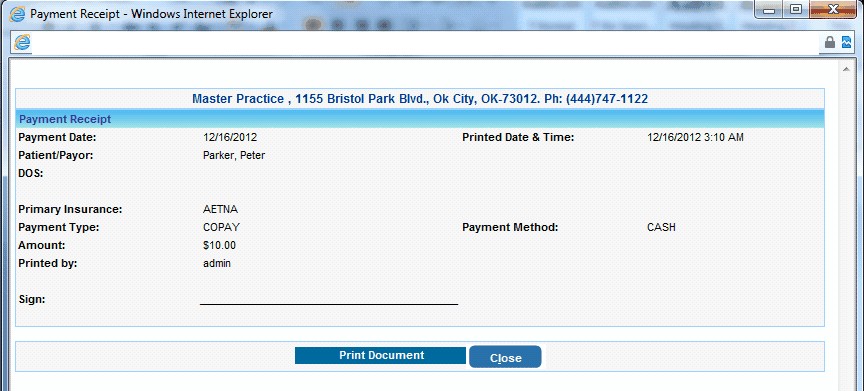Viewport: 864px width, 391px height.
Task: Click the Close button beside Print Document
Action: 505,357
